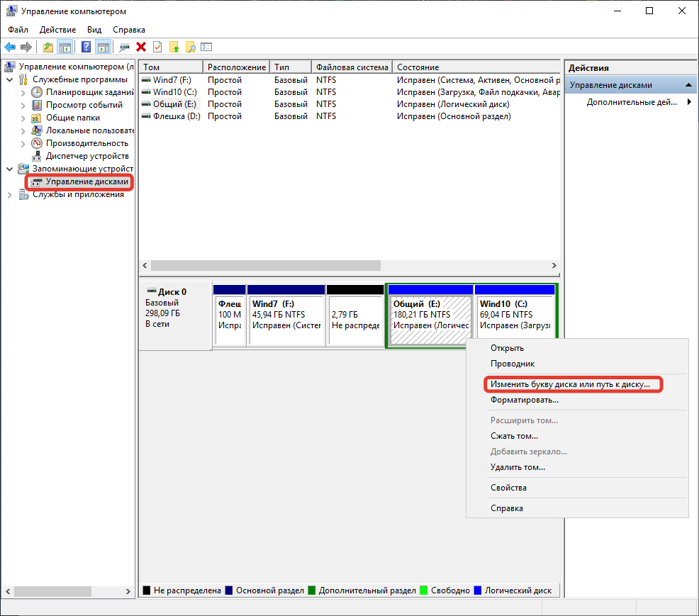Viewport: 699px width, 616px height.
Task: Click the Up one level folder icon
Action: click(47, 47)
